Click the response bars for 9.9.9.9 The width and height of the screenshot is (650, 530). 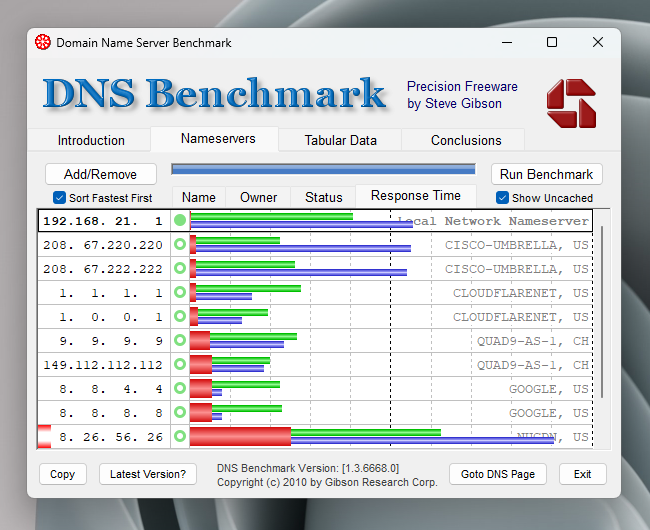click(x=243, y=340)
